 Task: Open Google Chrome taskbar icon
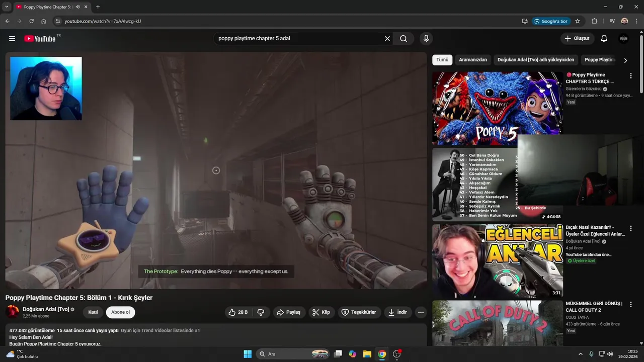click(382, 354)
